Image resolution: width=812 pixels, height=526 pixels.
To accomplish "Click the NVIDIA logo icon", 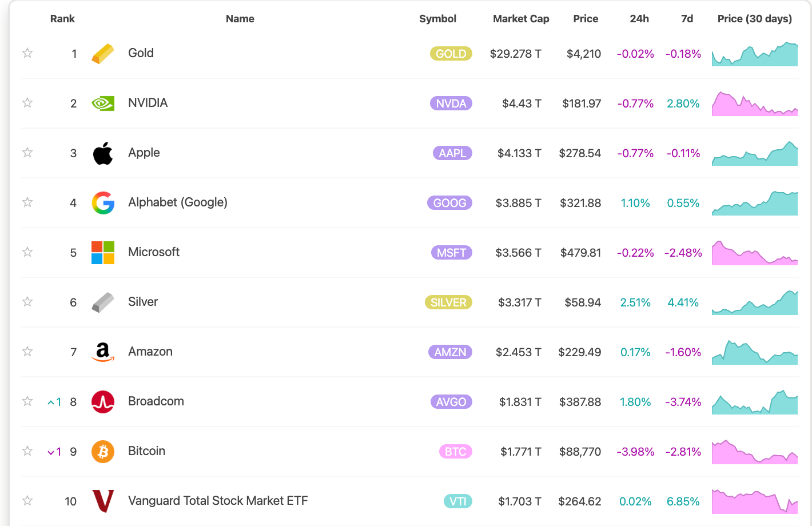I will (x=103, y=103).
